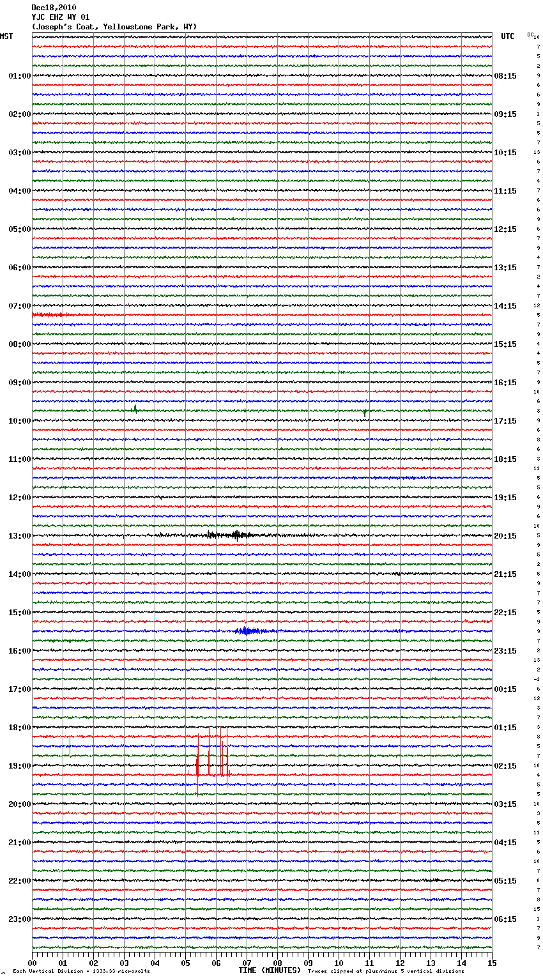This screenshot has width=543, height=980.
Task: Click the 08:15 UTC time label
Action: pos(505,76)
